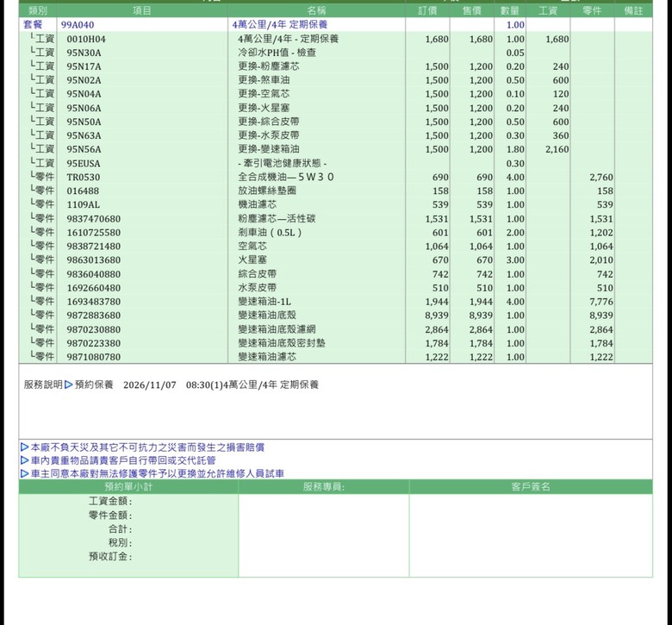The image size is (672, 625).
Task: Click part code TR0530
Action: 84,178
